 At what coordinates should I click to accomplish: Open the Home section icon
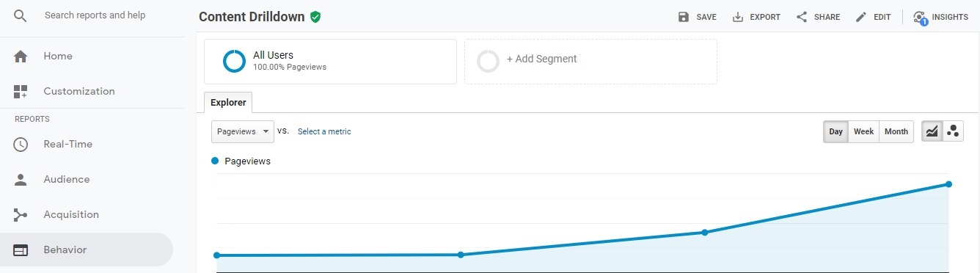[x=21, y=57]
